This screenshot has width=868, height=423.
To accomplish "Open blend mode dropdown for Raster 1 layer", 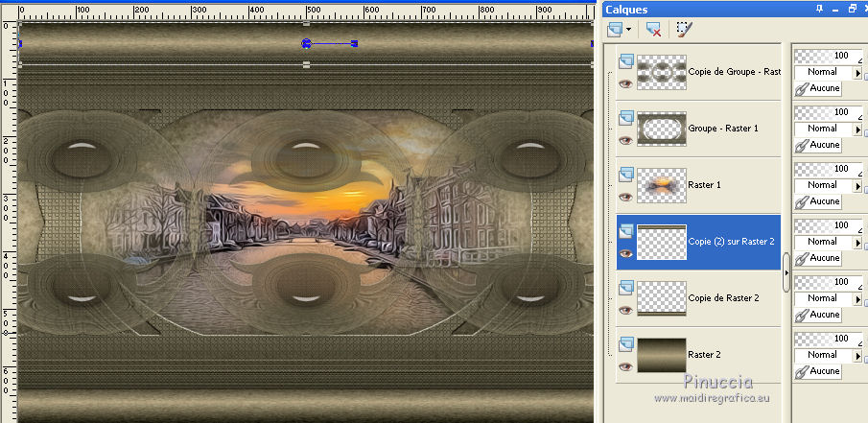I will click(858, 185).
